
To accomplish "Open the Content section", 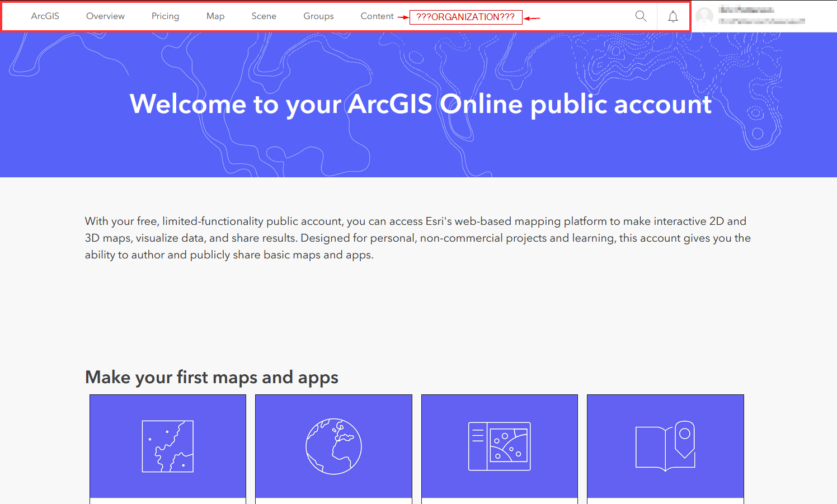I will [x=377, y=16].
